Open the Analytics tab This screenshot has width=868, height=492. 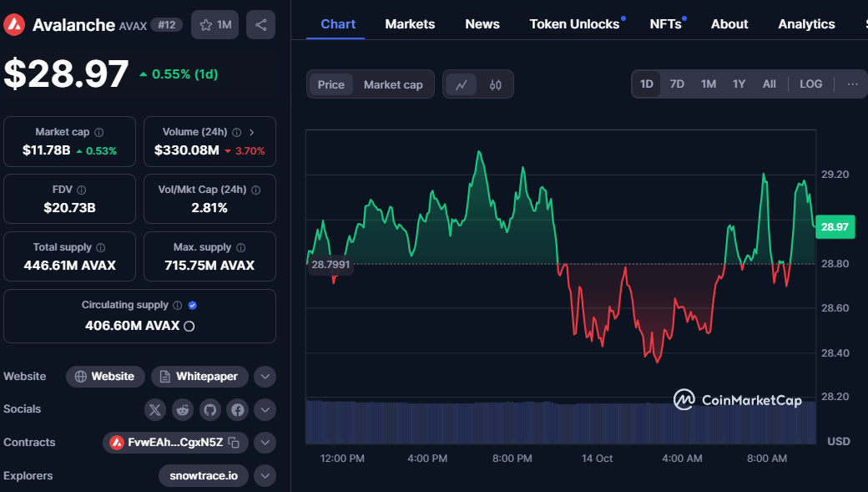[x=806, y=24]
